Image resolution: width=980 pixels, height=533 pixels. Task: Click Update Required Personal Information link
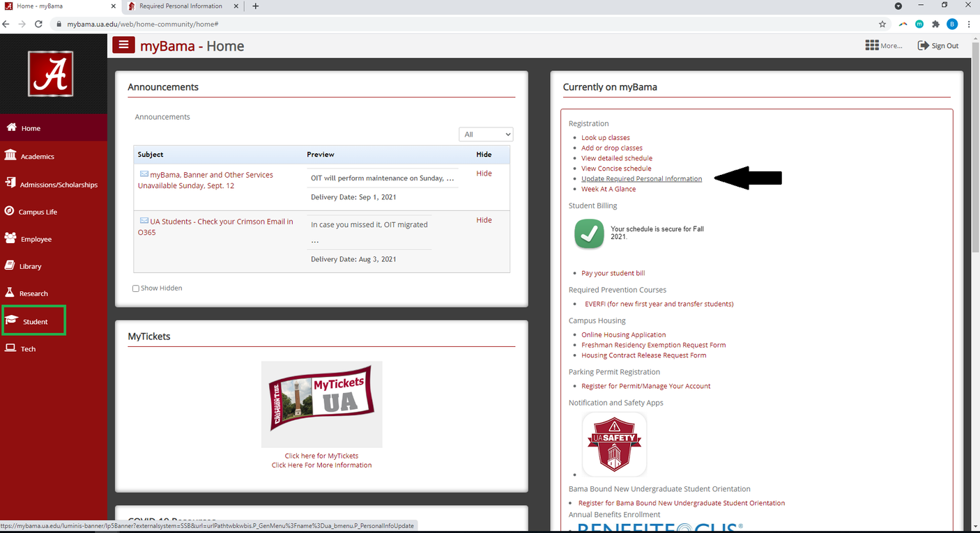(641, 179)
